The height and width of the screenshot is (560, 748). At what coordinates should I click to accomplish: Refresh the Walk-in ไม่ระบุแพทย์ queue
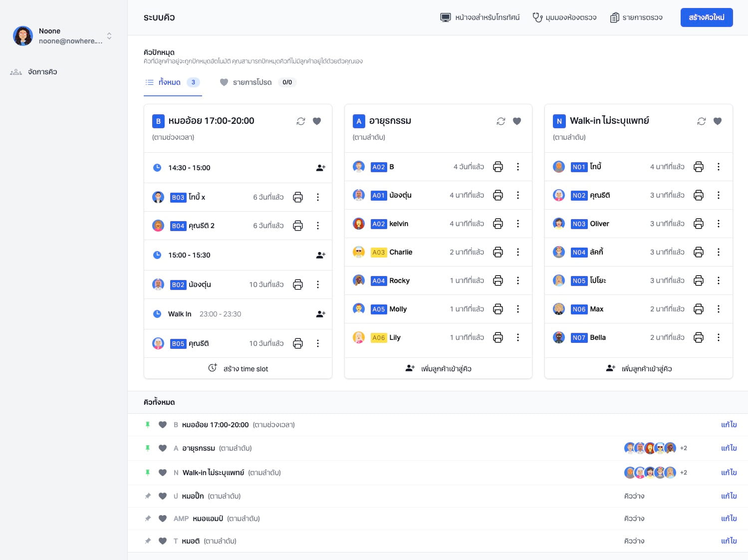point(701,121)
